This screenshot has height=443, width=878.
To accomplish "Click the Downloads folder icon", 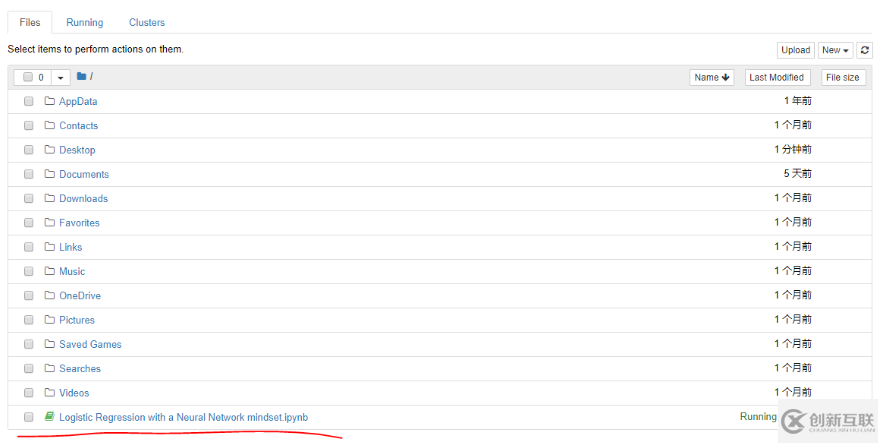I will 49,198.
